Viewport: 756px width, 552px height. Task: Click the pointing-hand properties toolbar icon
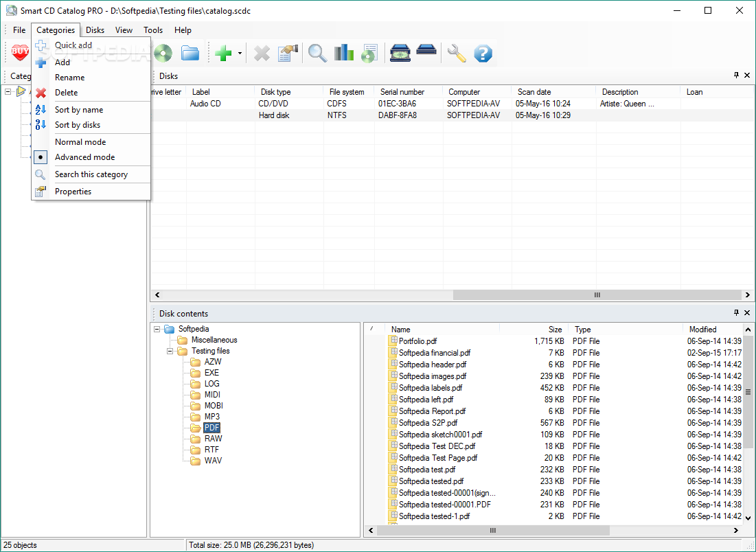tap(288, 53)
